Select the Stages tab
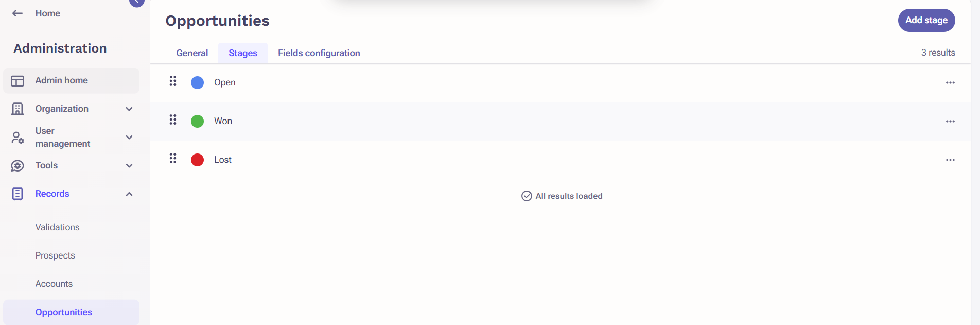Image resolution: width=980 pixels, height=325 pixels. (243, 53)
